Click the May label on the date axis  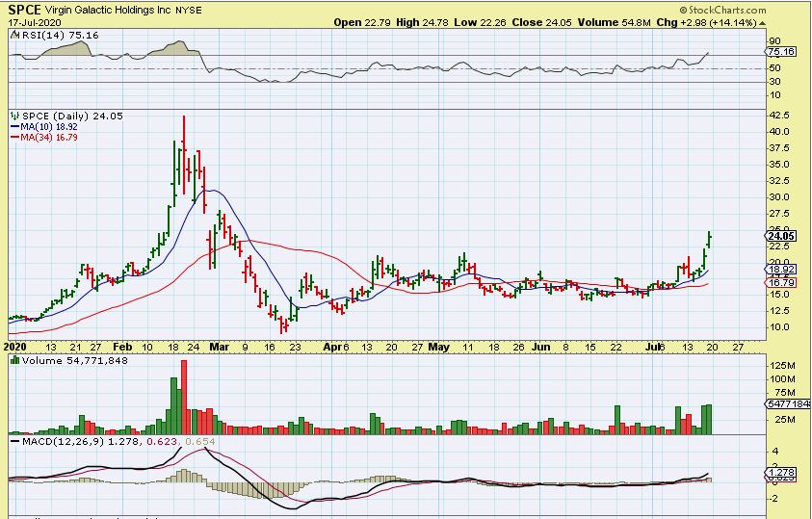[x=438, y=347]
